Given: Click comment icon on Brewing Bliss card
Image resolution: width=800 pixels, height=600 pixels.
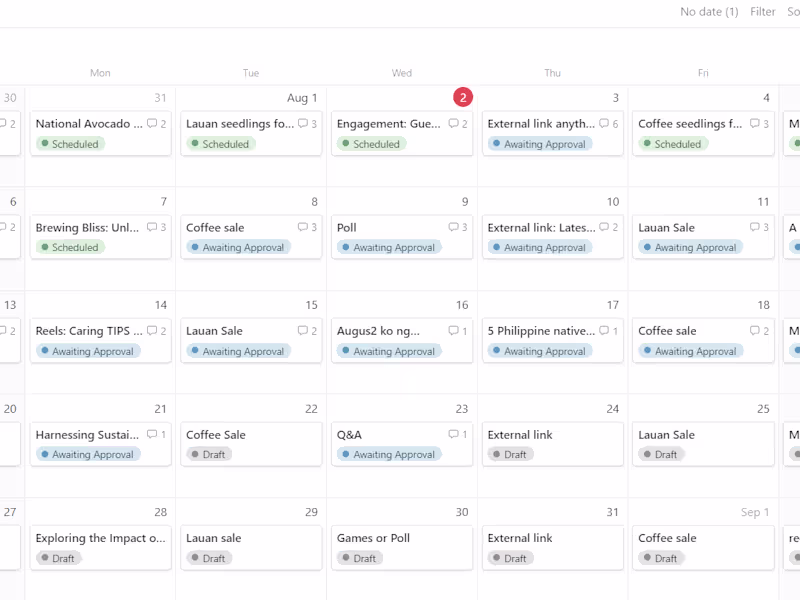Looking at the screenshot, I should tap(152, 228).
